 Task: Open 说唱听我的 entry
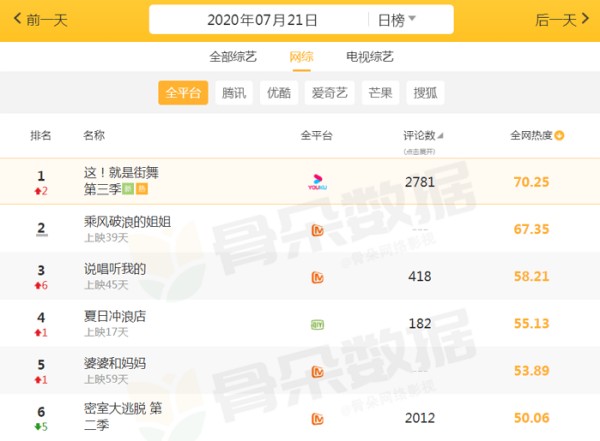115,269
